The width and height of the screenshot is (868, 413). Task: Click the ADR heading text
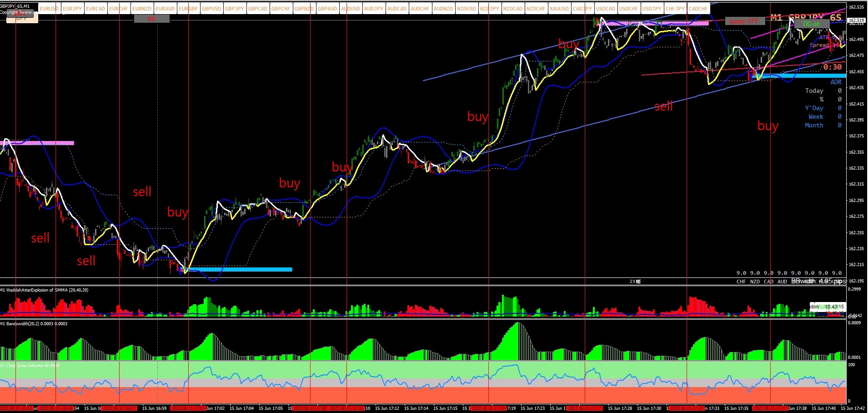(x=836, y=82)
